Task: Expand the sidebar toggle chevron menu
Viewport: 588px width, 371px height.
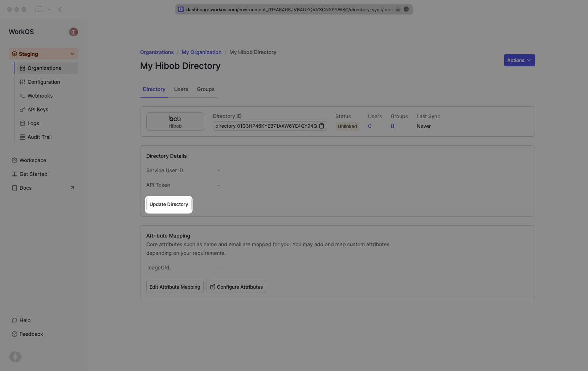Action: click(x=49, y=9)
